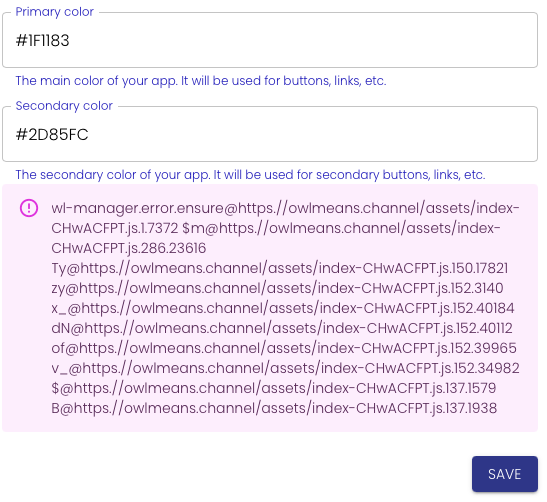The image size is (547, 502).
Task: Click the x_@https stack trace line
Action: coord(283,308)
